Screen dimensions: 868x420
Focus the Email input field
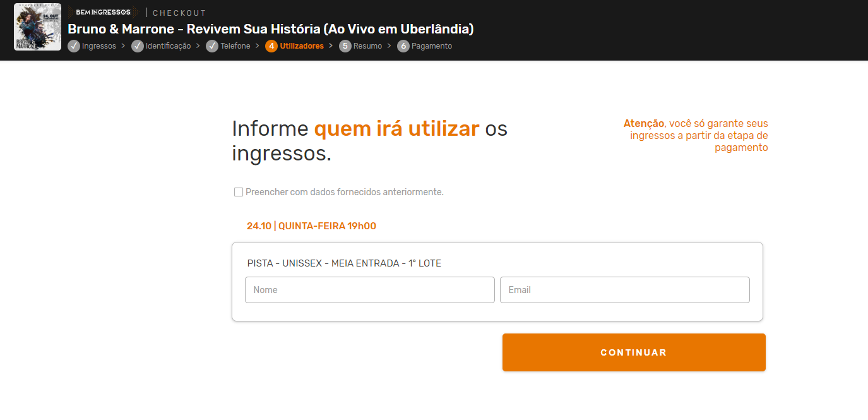pyautogui.click(x=625, y=290)
